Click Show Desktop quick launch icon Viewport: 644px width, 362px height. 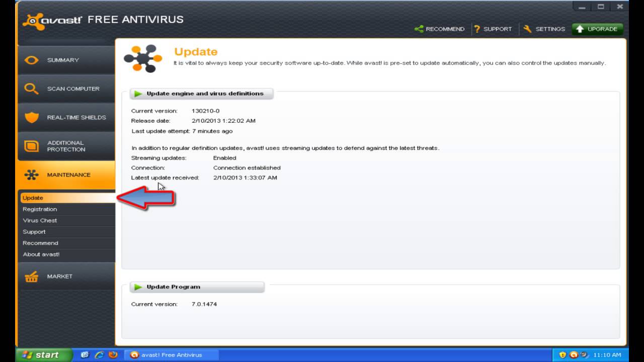(85, 354)
